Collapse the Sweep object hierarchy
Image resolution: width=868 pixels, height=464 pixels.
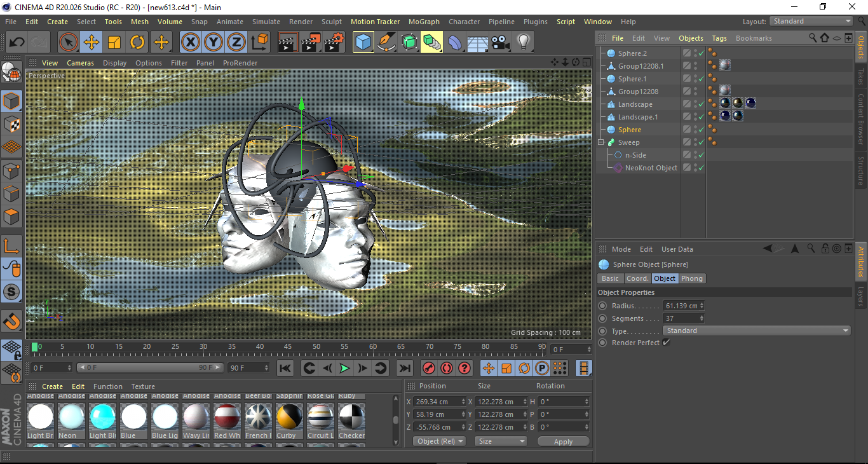click(x=601, y=142)
